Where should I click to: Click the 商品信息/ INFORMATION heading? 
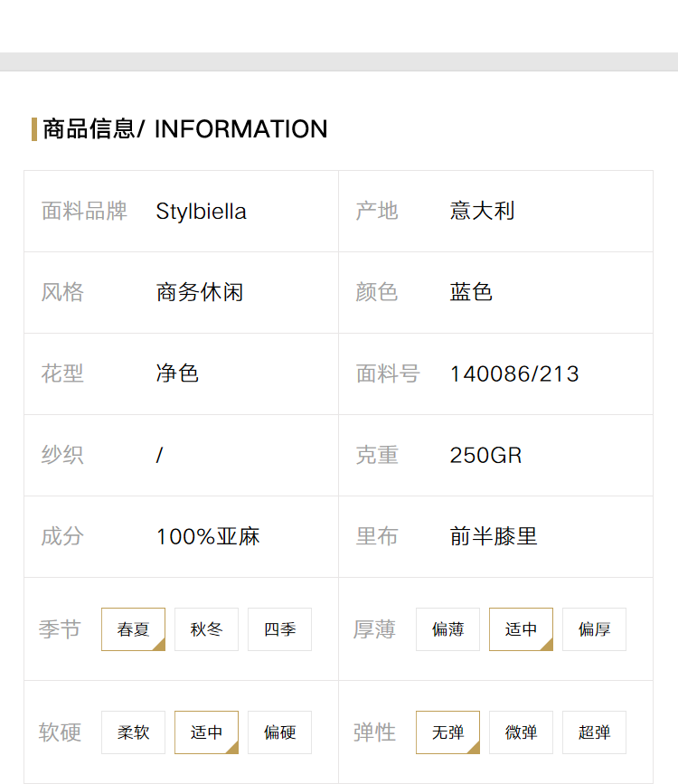[184, 129]
